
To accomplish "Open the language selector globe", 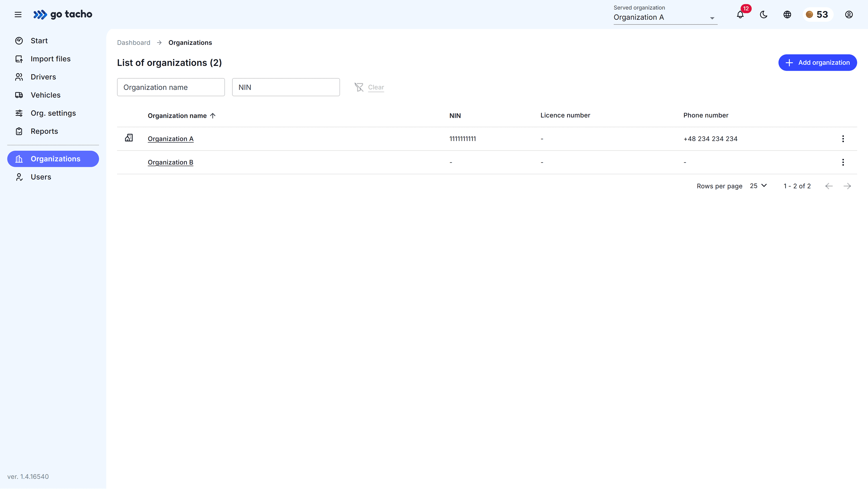I will (787, 14).
